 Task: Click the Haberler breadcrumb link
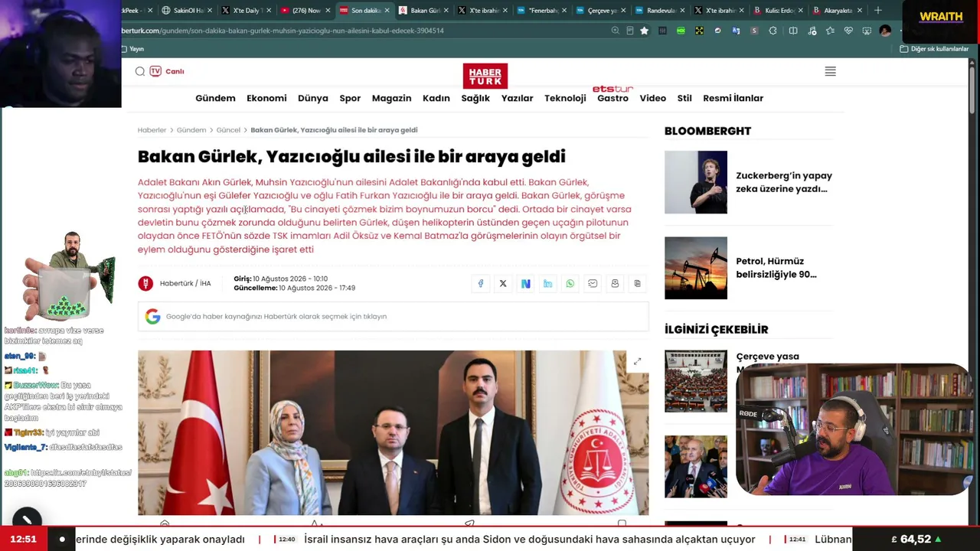(152, 130)
